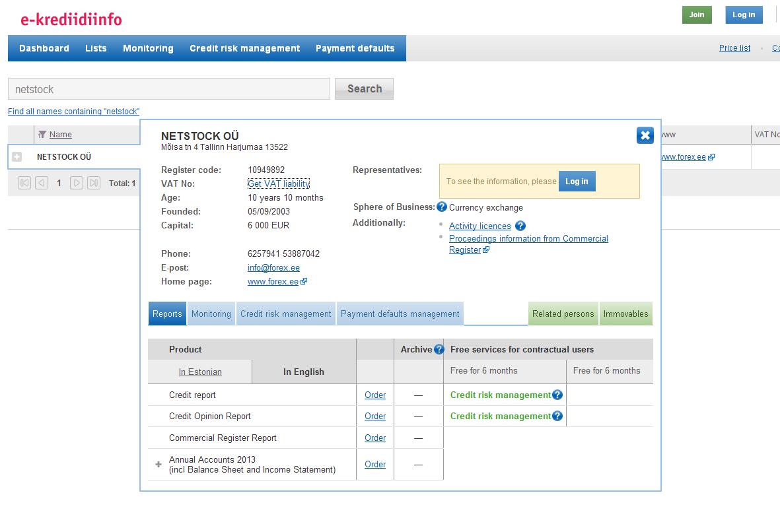Close the NETSTOCK OÜ details popup
This screenshot has height=532, width=780.
pyautogui.click(x=645, y=135)
